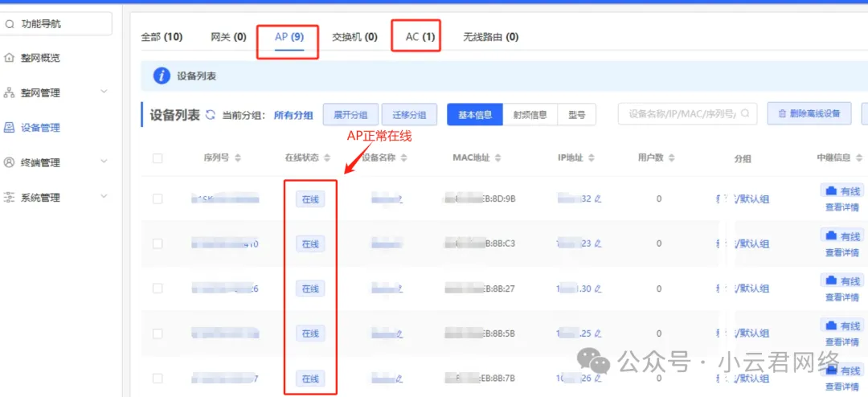Open 查看详情 link for the first device

[841, 207]
